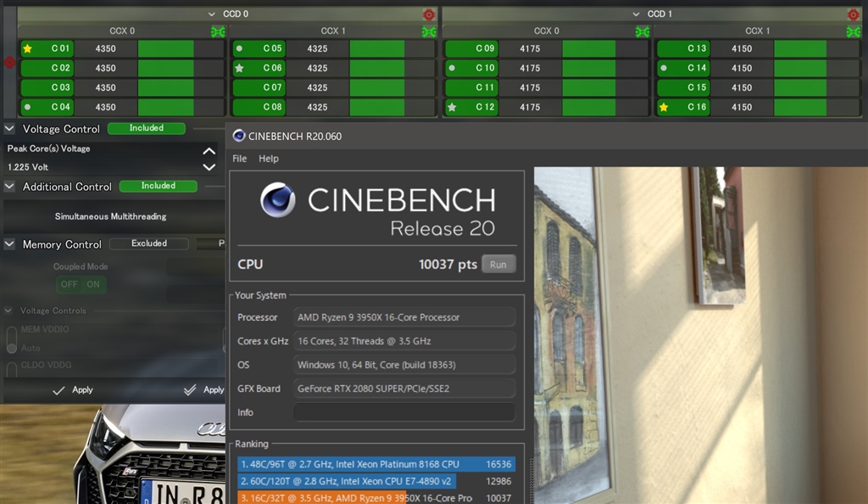Click Apply with single checkmark
868x504 pixels.
[73, 390]
